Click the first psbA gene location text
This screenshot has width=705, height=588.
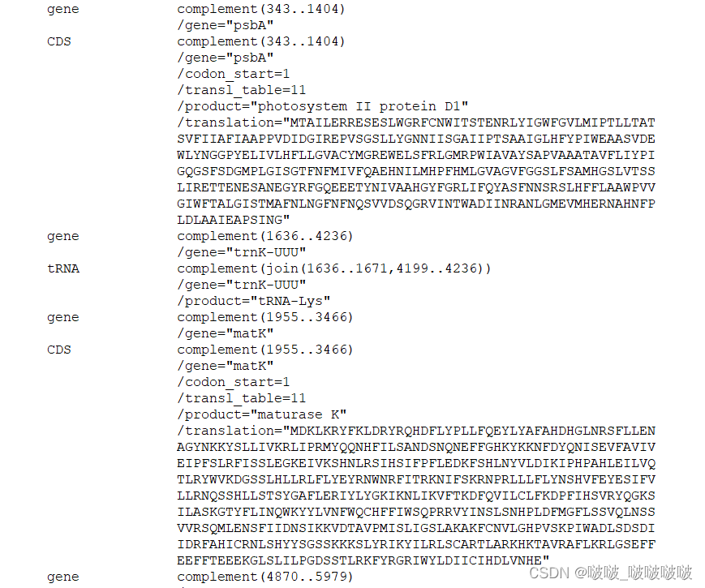pyautogui.click(x=260, y=9)
